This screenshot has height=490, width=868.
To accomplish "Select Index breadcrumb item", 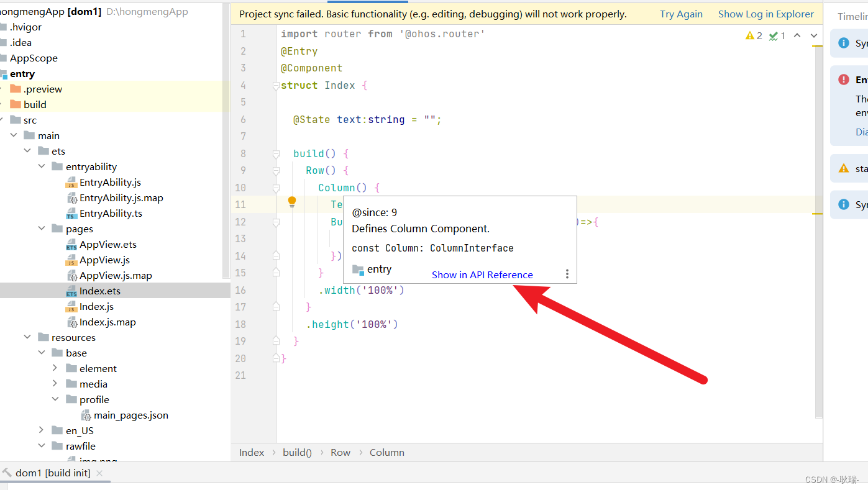I will pos(252,452).
